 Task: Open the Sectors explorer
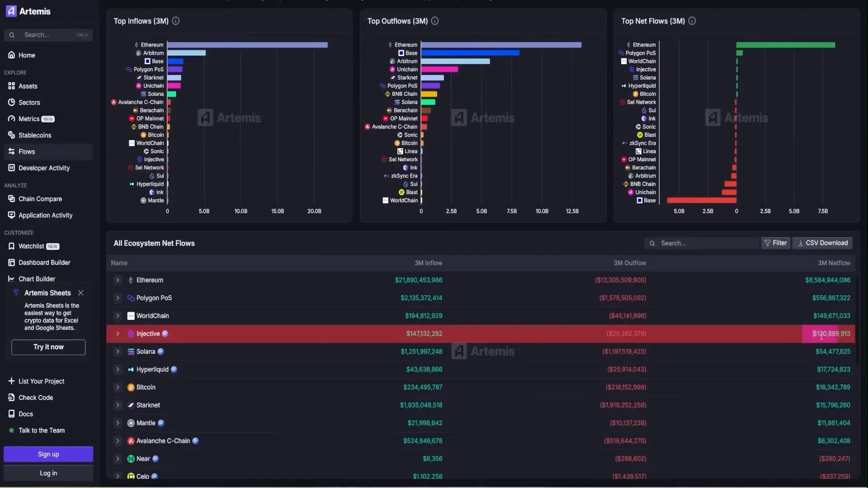[11, 103]
